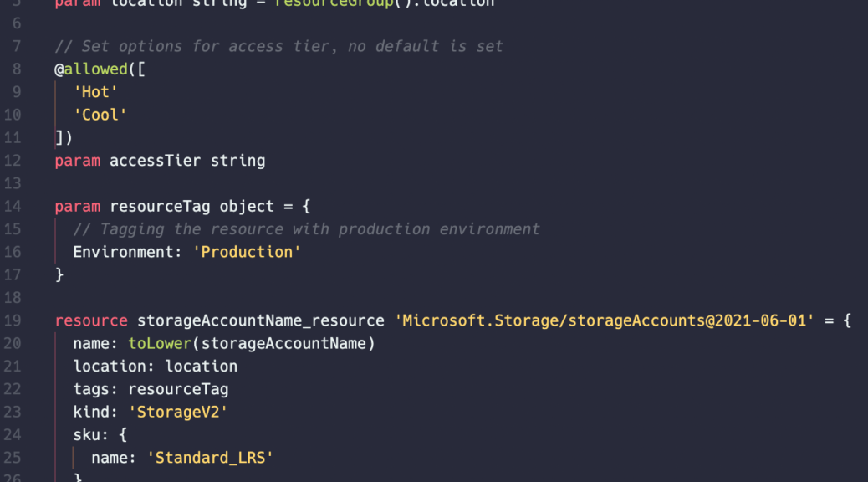Click the 'Production' string value
Viewport: 868px width, 482px height.
[x=247, y=252]
